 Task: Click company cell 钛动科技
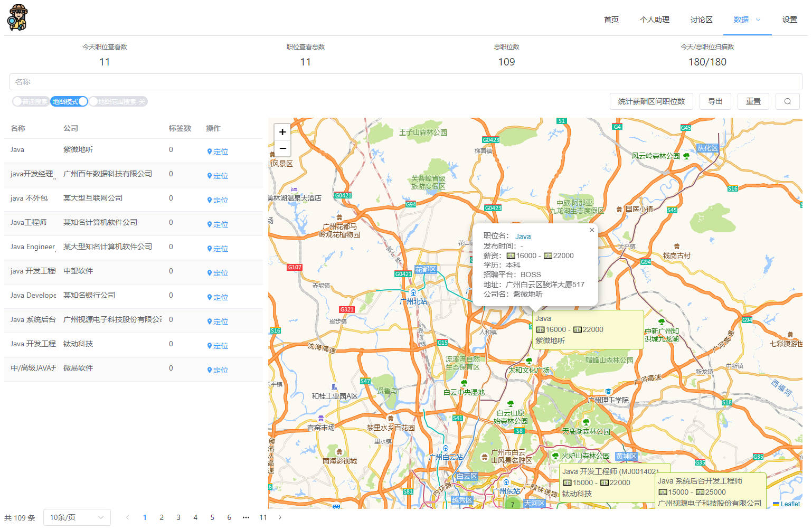click(x=78, y=344)
